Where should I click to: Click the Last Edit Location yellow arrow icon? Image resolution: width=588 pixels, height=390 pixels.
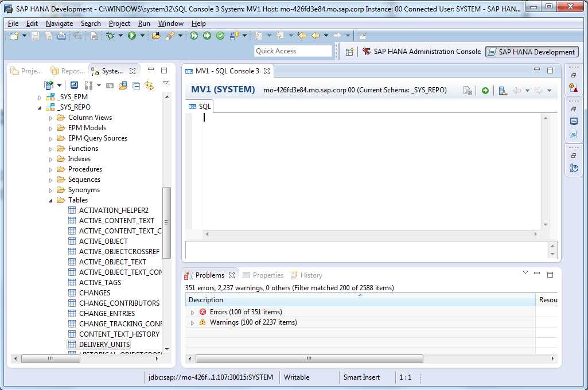pos(302,36)
